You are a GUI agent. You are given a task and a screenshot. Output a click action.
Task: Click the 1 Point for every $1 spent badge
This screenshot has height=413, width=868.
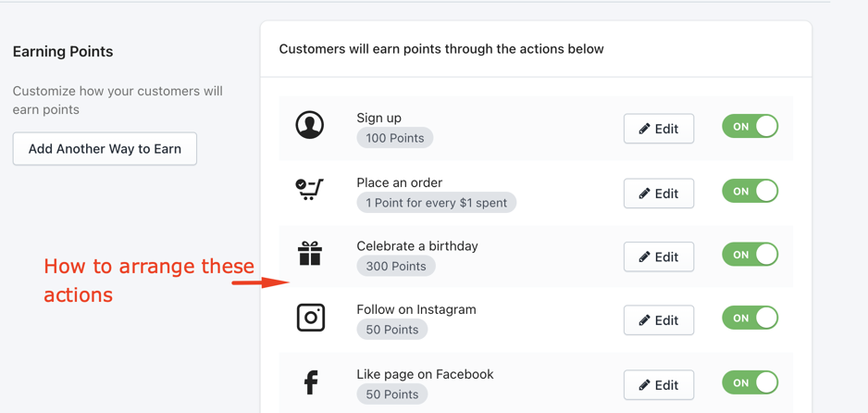[x=436, y=203]
